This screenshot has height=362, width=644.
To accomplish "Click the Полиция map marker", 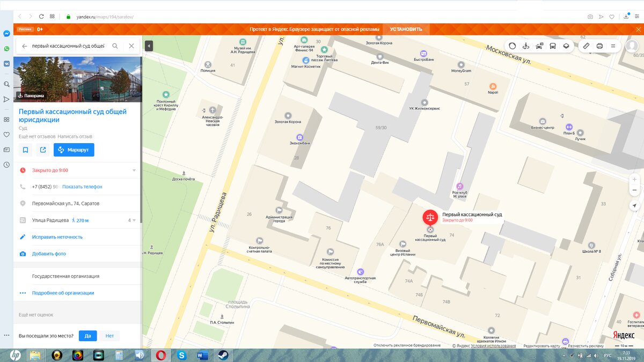I will 208,64.
